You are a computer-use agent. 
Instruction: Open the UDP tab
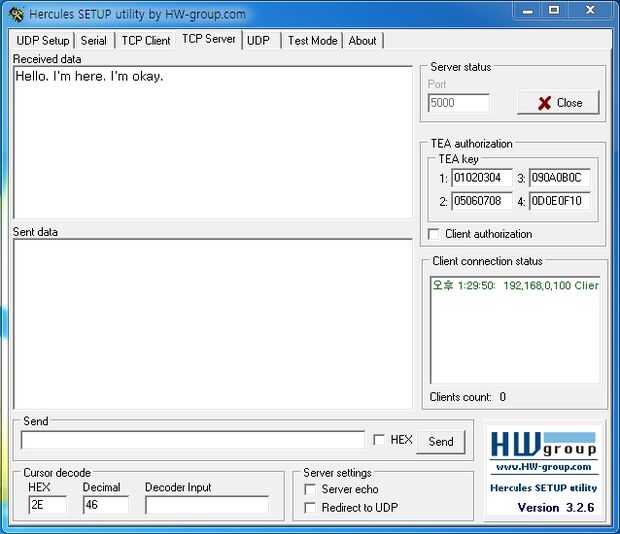(x=258, y=40)
